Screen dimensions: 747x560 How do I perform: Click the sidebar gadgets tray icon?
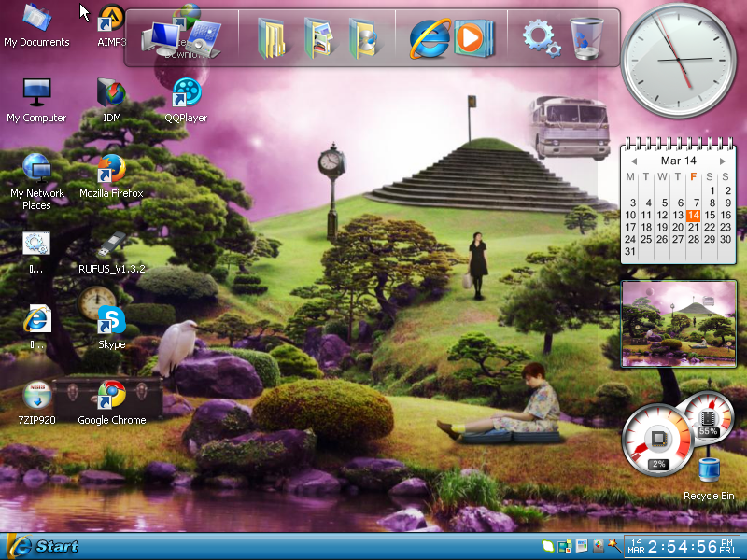click(565, 546)
